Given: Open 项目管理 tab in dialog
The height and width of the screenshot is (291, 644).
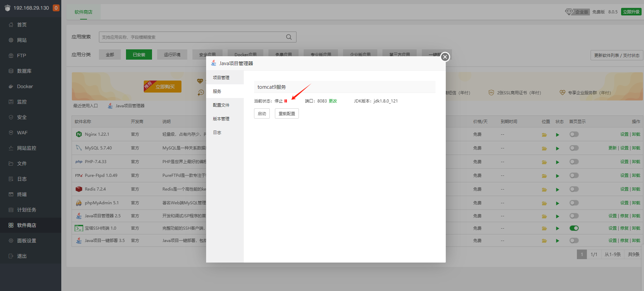Looking at the screenshot, I should [225, 77].
